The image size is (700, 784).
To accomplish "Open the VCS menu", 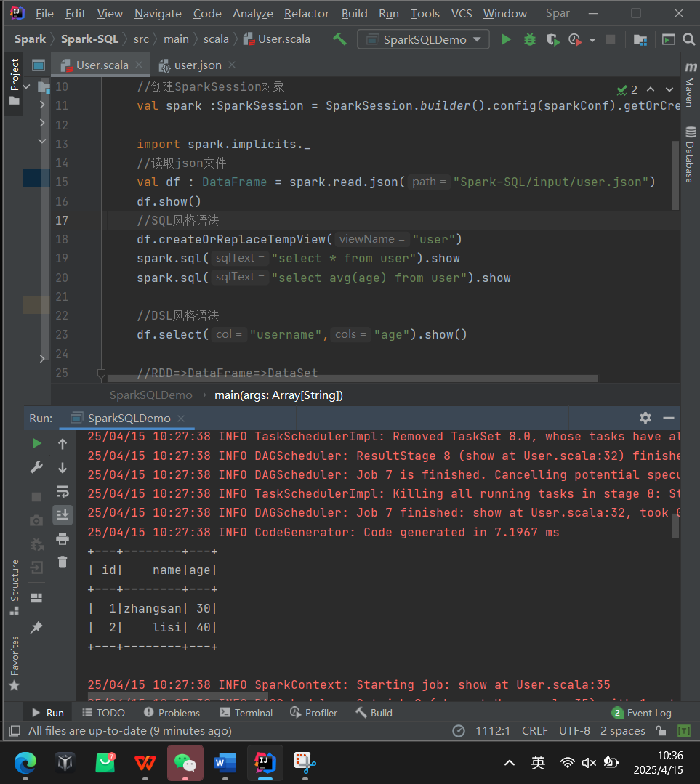I will click(462, 14).
